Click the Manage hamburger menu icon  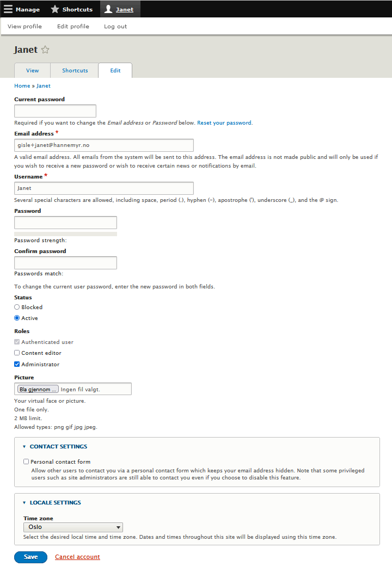[x=8, y=9]
